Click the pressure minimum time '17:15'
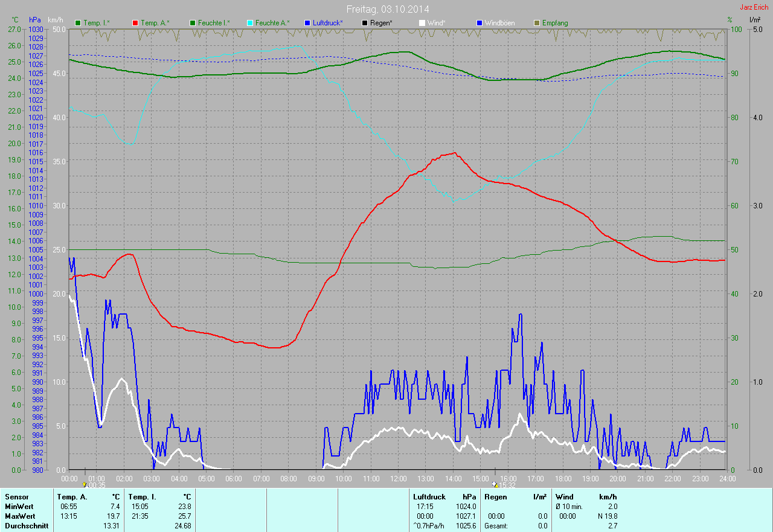Image resolution: width=773 pixels, height=532 pixels. pyautogui.click(x=425, y=507)
